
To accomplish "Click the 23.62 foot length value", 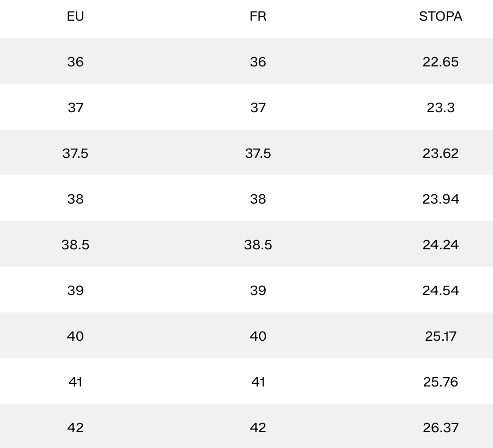I will coord(440,154).
